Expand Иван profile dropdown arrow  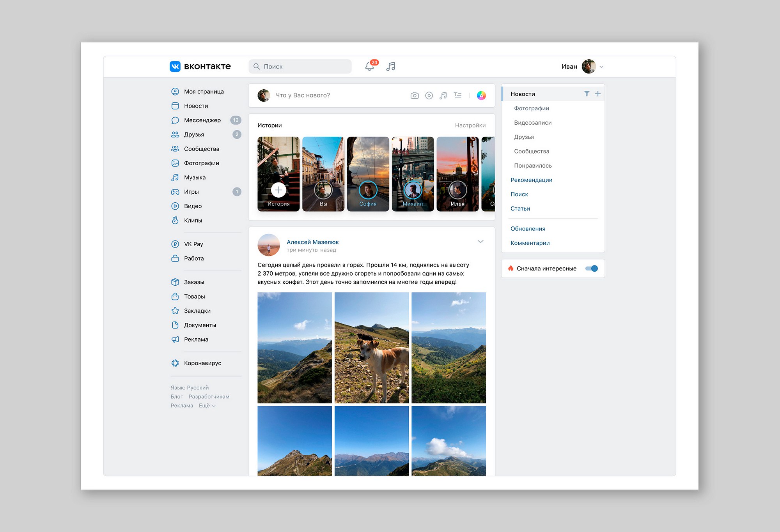(x=601, y=67)
